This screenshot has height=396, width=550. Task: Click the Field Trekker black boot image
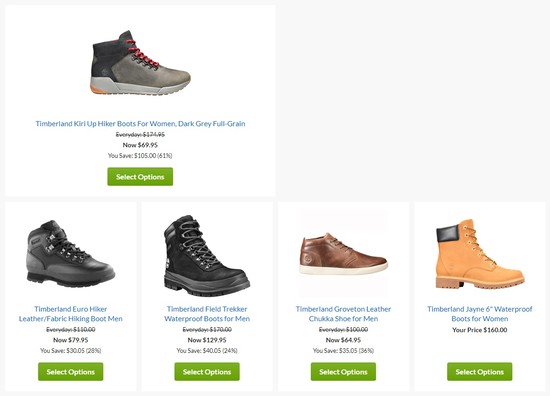click(207, 255)
